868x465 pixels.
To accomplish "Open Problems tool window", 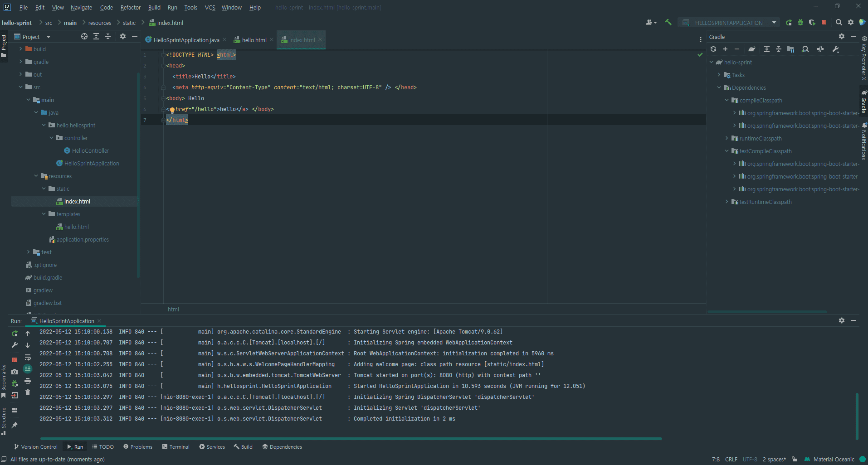I will 138,447.
